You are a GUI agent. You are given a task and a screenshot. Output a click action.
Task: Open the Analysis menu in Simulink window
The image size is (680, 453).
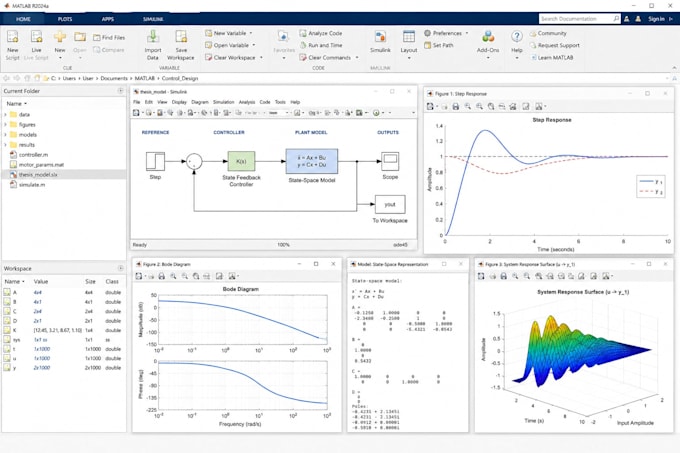(x=247, y=102)
